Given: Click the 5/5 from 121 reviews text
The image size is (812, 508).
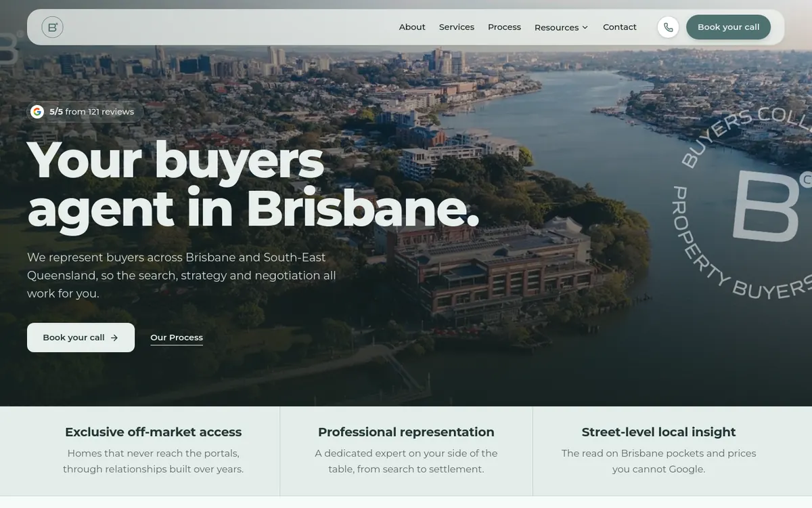Looking at the screenshot, I should point(91,112).
